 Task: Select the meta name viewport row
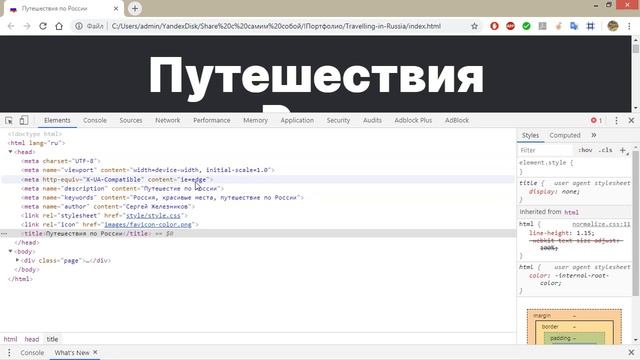[x=148, y=170]
